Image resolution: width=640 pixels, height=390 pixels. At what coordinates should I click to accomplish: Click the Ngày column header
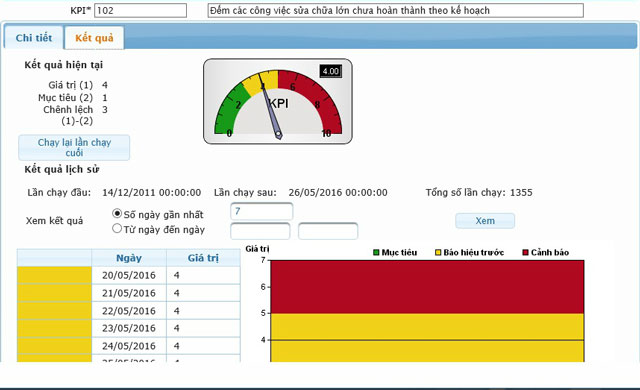coord(129,258)
